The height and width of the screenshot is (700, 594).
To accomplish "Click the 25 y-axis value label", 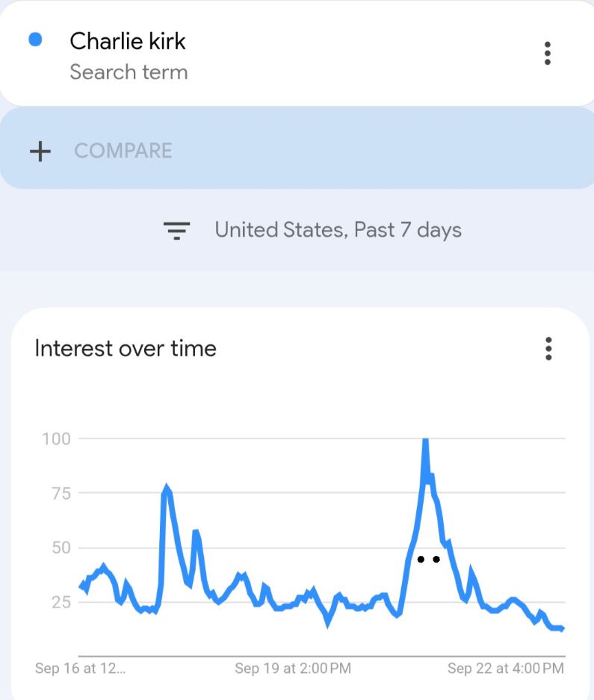I will point(61,602).
